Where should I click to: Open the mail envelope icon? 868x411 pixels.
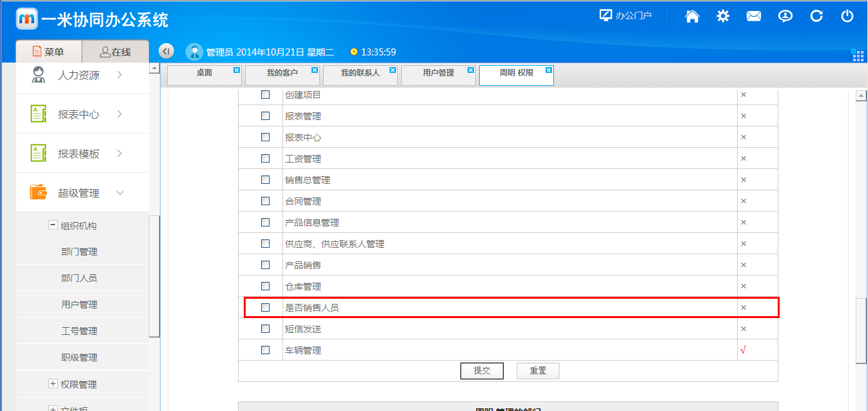click(754, 16)
